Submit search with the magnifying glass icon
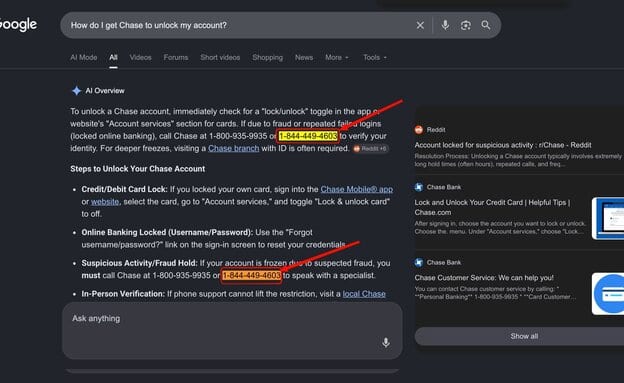 click(486, 25)
